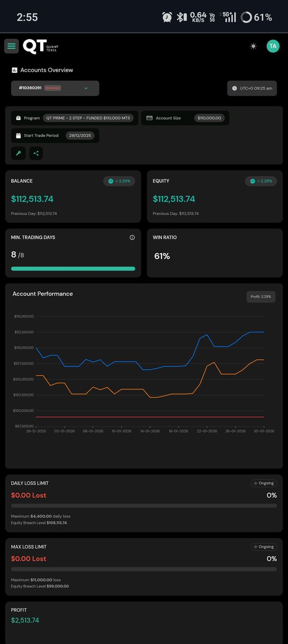Click the Account Size card icon
Screen dimensions: 288x644
150,118
